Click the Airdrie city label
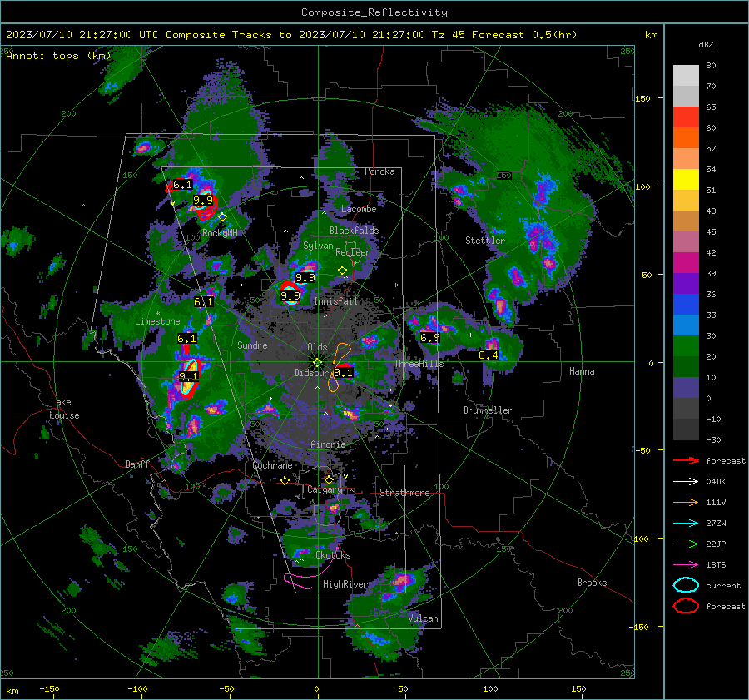The image size is (749, 700). pyautogui.click(x=328, y=444)
